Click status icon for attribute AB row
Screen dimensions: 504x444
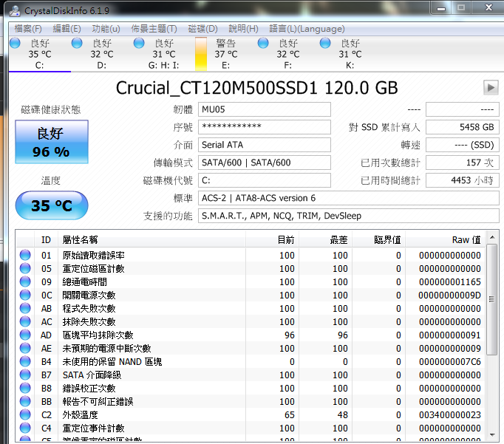25,308
